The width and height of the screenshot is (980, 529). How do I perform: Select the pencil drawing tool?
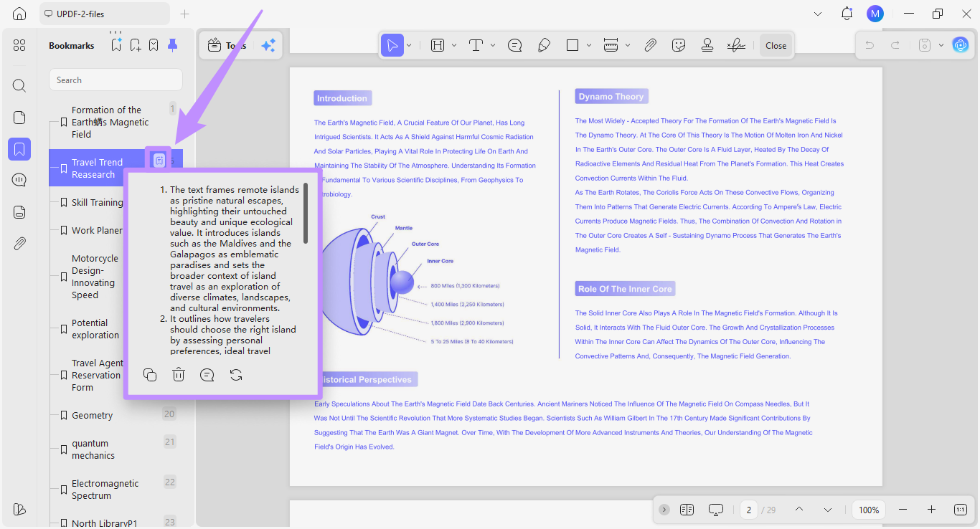544,45
